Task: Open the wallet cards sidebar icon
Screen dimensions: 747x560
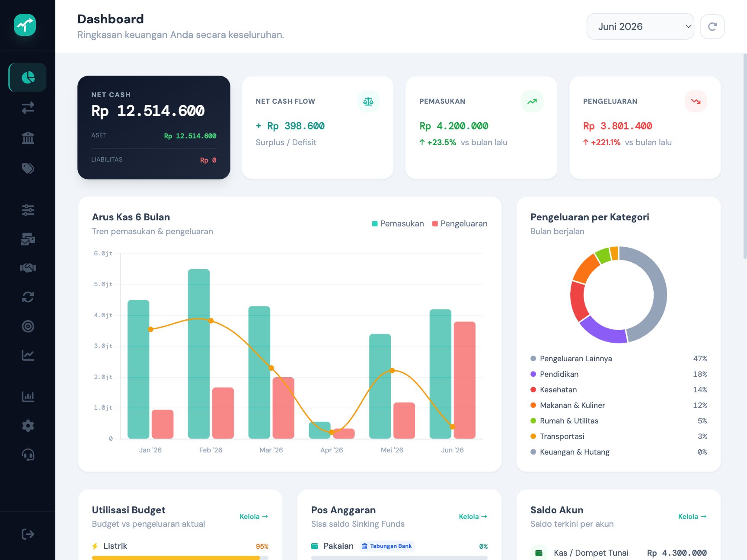Action: [x=28, y=239]
